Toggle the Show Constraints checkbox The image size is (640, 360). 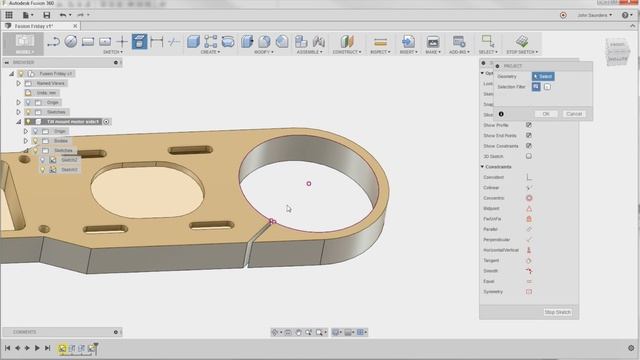529,146
